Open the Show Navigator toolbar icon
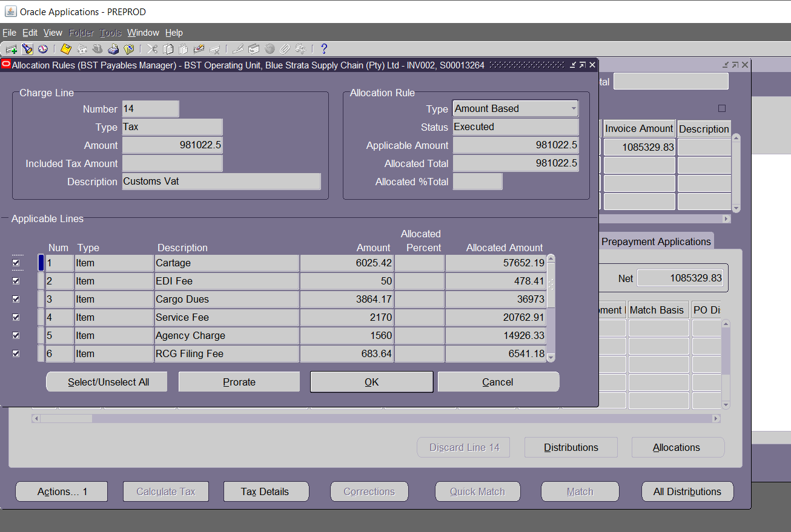Image resolution: width=791 pixels, height=532 pixels. tap(43, 49)
